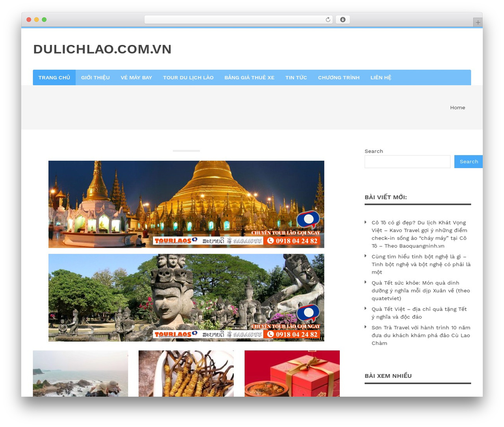Screen dimensions: 504x427
Task: Open Quà Tết sức khỏe article
Action: pos(421,291)
